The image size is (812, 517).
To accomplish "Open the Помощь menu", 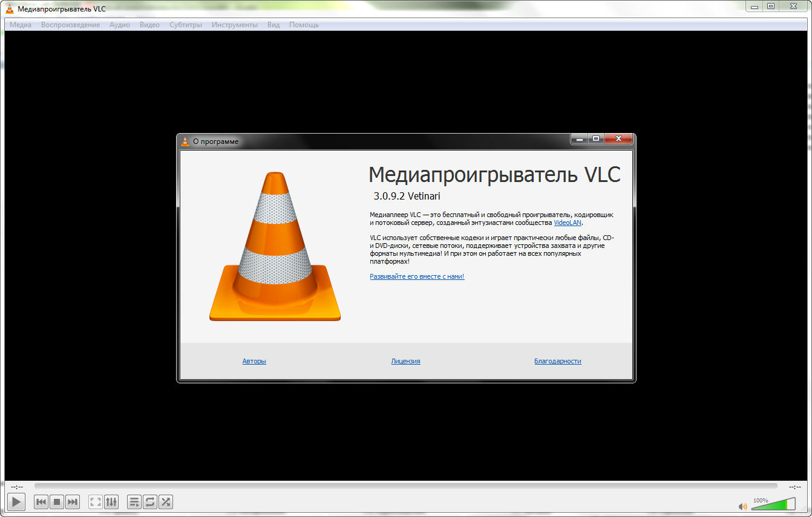I will coord(304,25).
